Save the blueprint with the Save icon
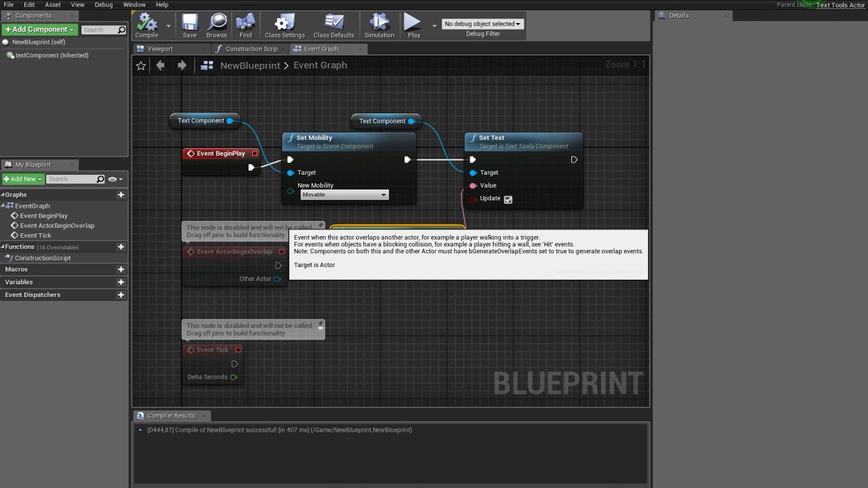Viewport: 868px width, 488px height. pyautogui.click(x=190, y=26)
